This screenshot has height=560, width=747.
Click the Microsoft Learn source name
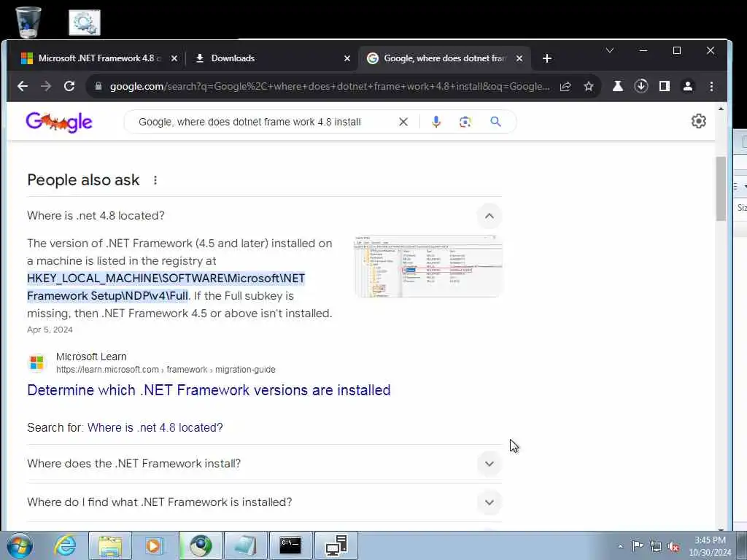click(x=91, y=357)
